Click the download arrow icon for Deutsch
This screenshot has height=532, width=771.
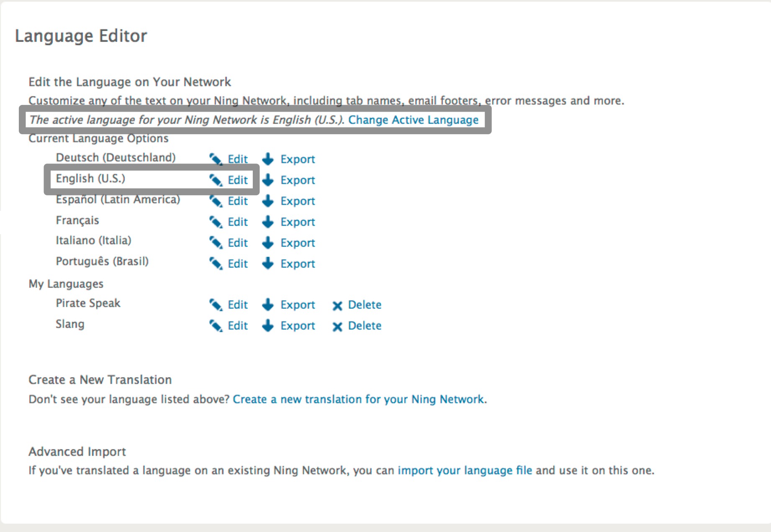268,159
